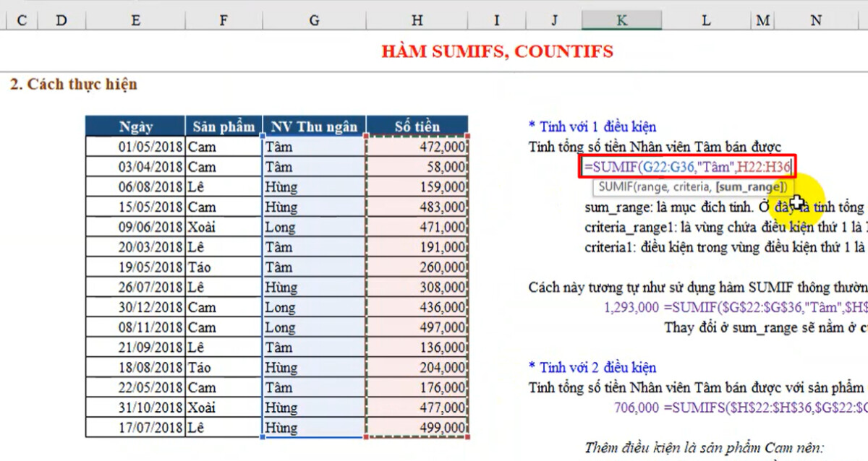Click the title "HÀM SUMIFS, COUNTIFS"
The width and height of the screenshot is (868, 461).
(x=497, y=51)
